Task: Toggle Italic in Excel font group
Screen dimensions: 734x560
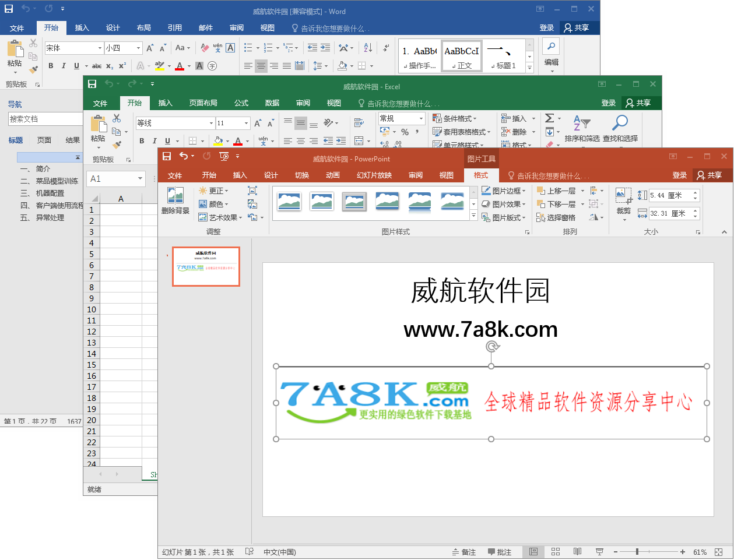Action: pos(154,140)
